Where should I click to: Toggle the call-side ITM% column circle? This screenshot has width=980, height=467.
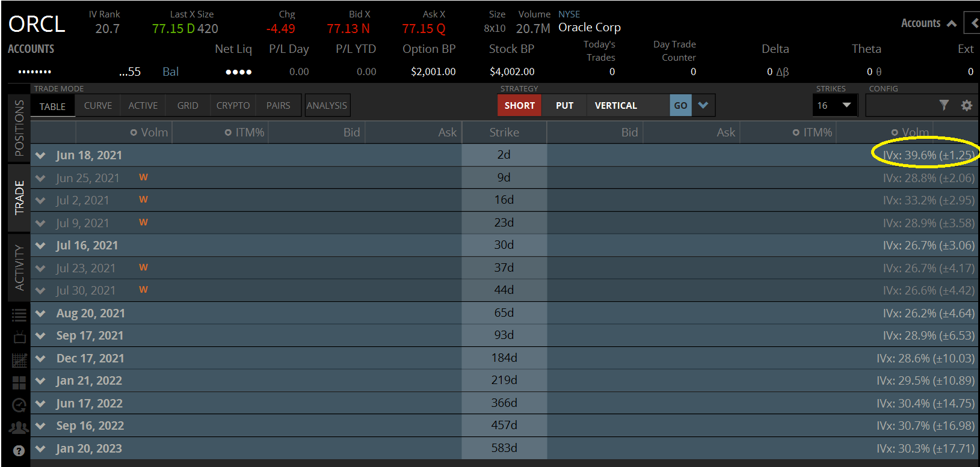click(x=228, y=133)
